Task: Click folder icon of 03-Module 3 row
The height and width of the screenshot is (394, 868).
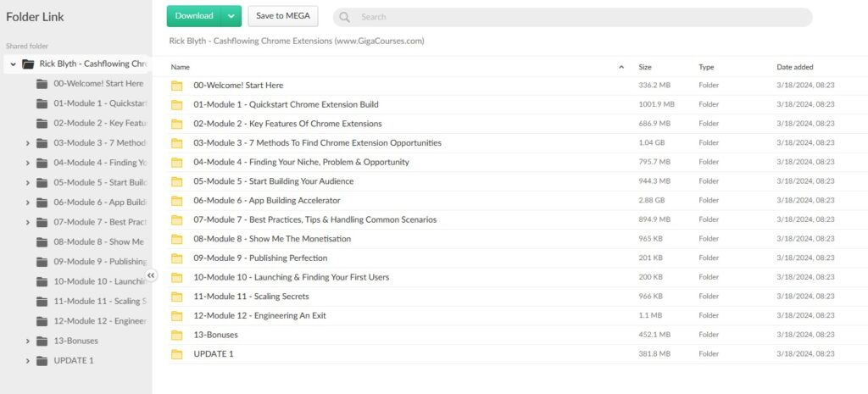Action: [176, 143]
